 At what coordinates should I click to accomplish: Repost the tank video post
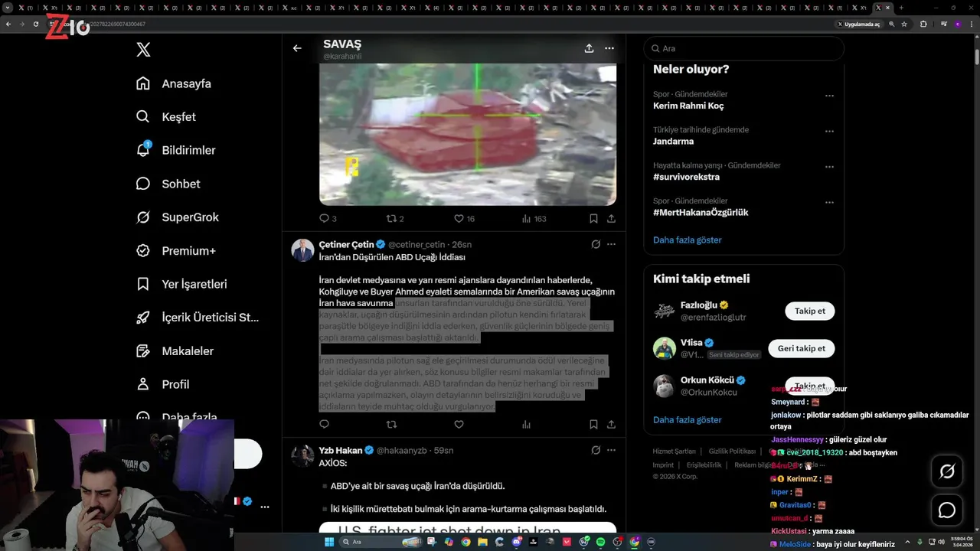(x=396, y=218)
